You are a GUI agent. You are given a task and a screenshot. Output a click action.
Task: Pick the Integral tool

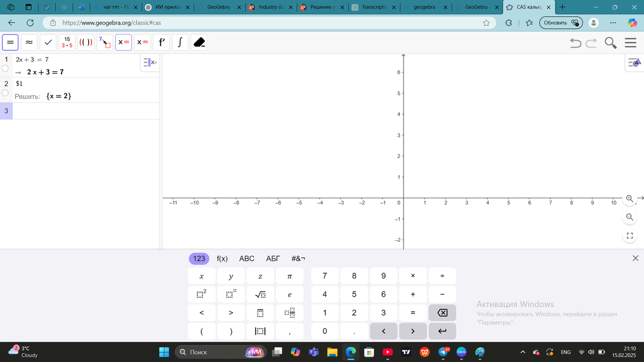[179, 42]
